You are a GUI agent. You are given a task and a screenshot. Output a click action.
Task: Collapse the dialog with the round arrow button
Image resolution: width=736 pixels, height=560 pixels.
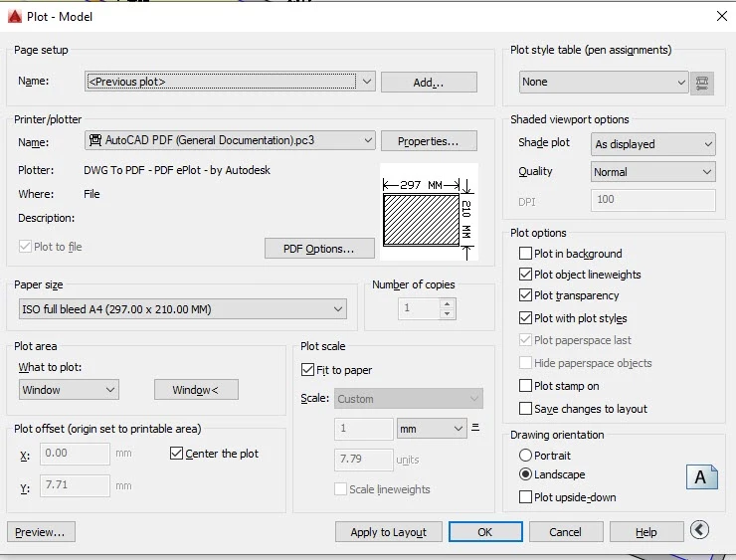coord(699,530)
